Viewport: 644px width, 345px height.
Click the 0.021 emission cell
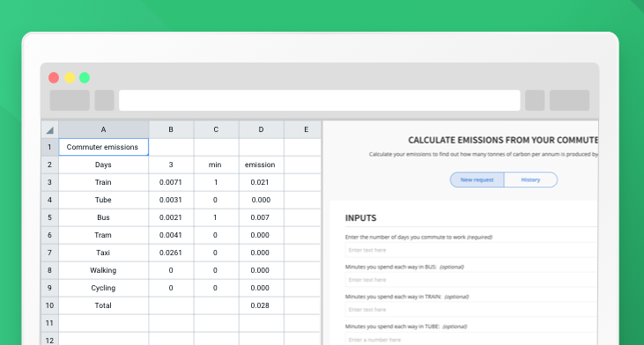262,182
